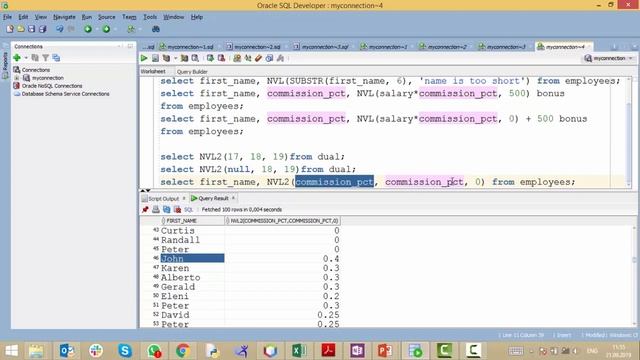Click the Rollback icon in worksheet toolbar
This screenshot has width=640, height=360.
tap(221, 58)
